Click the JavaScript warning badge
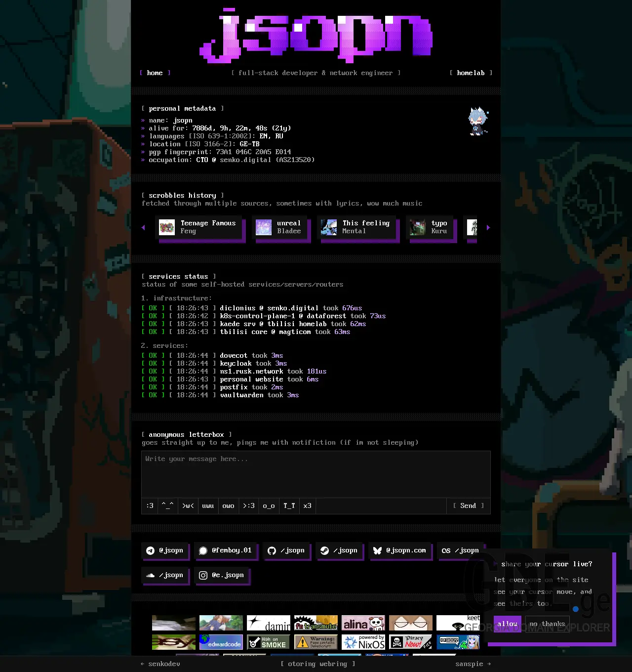 (316, 642)
